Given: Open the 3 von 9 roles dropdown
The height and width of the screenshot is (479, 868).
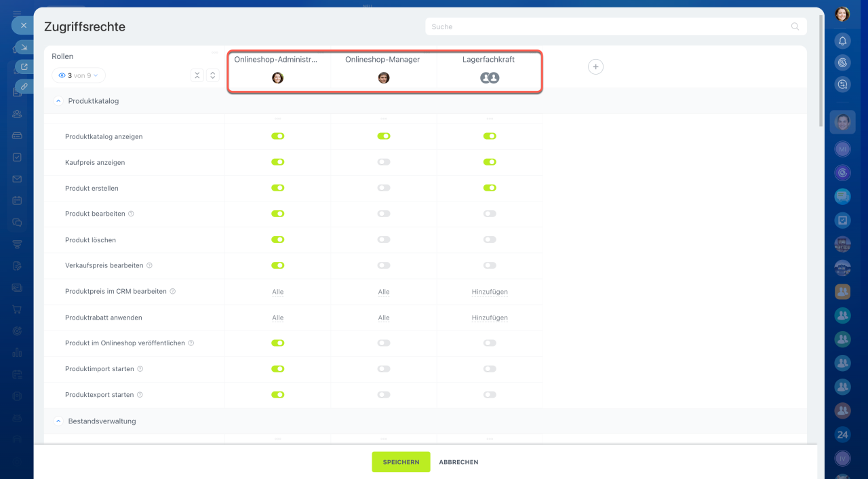Looking at the screenshot, I should [x=79, y=75].
